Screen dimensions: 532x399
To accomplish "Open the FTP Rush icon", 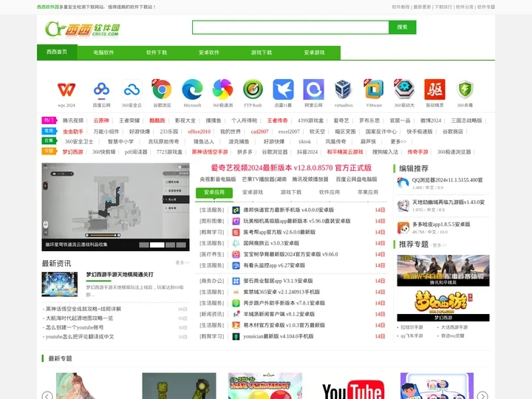I will tap(253, 89).
